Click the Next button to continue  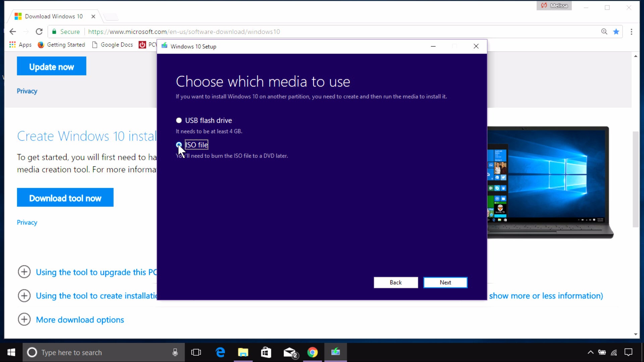[x=445, y=282]
